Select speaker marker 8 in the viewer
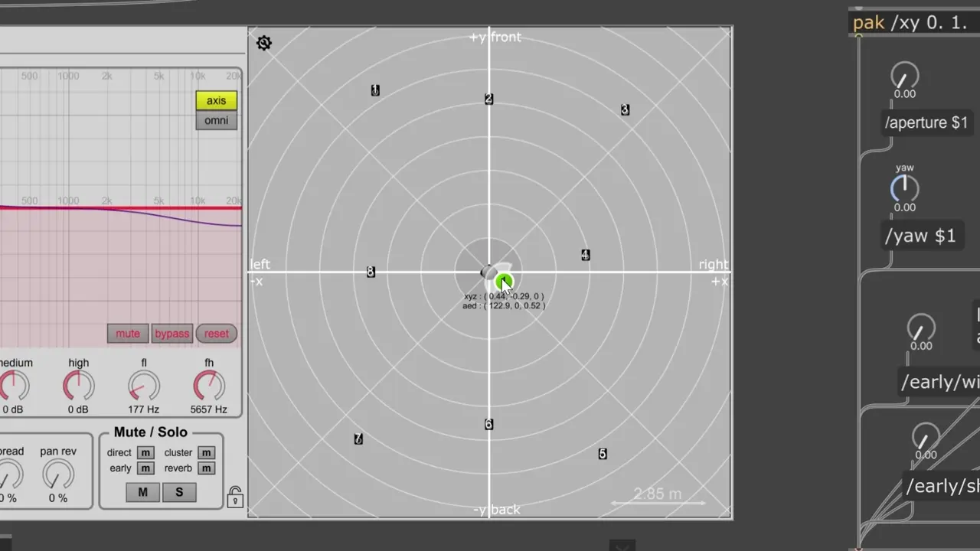Viewport: 980px width, 551px height. coord(371,272)
